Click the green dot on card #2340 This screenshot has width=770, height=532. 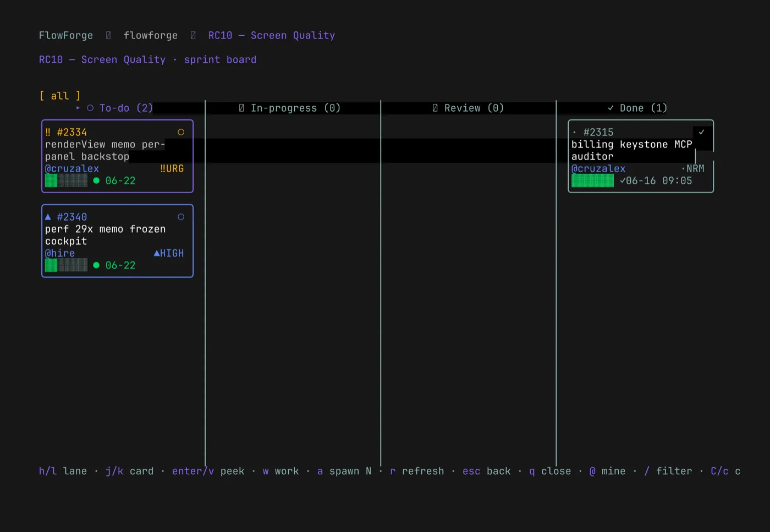[x=96, y=265]
